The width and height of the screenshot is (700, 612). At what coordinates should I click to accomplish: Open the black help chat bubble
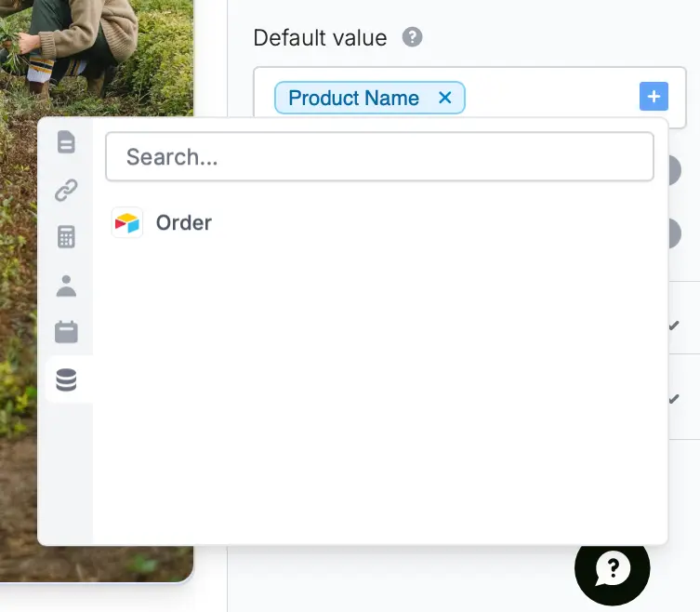coord(612,568)
